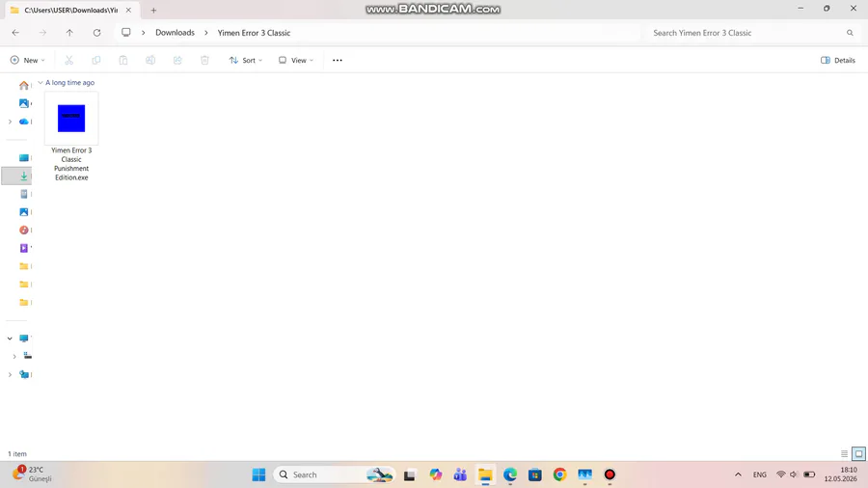Click Downloads in the breadcrumb path
868x488 pixels.
175,33
